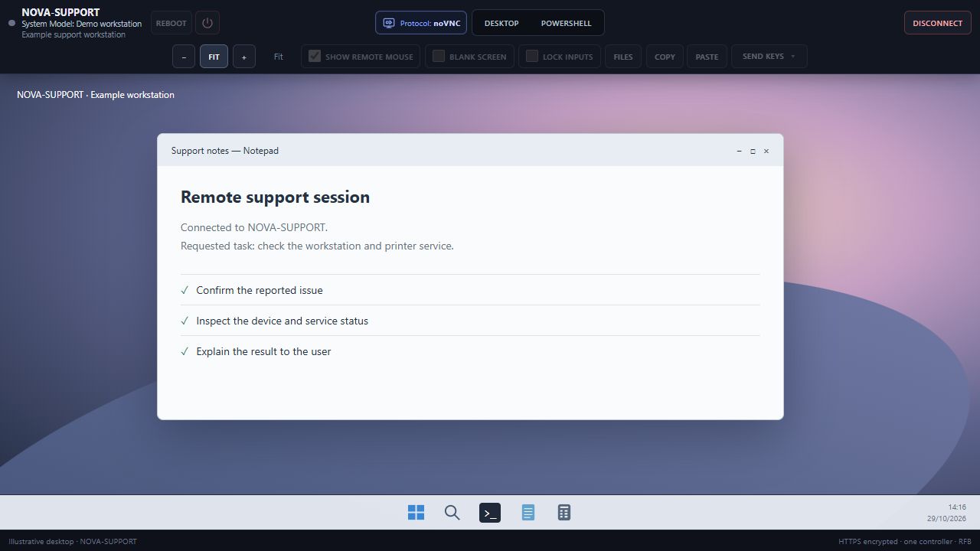
Task: Click 'Connected to NOVA-SUPPORT.' text
Action: point(254,227)
